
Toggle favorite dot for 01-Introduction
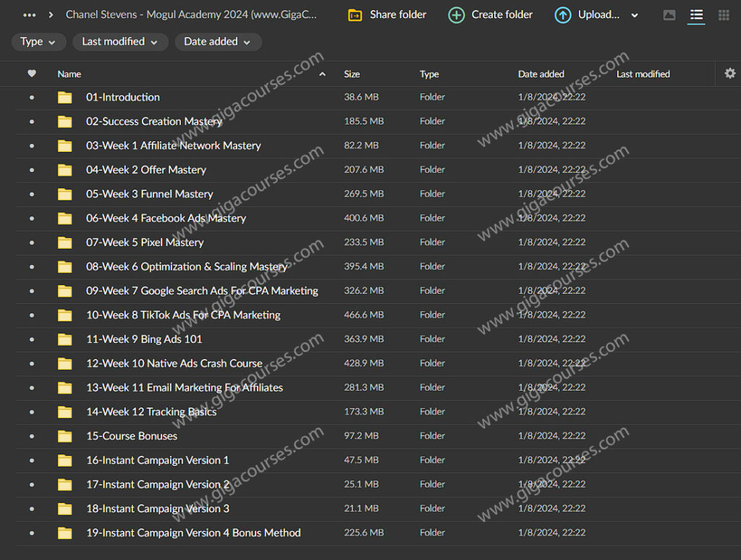[32, 98]
